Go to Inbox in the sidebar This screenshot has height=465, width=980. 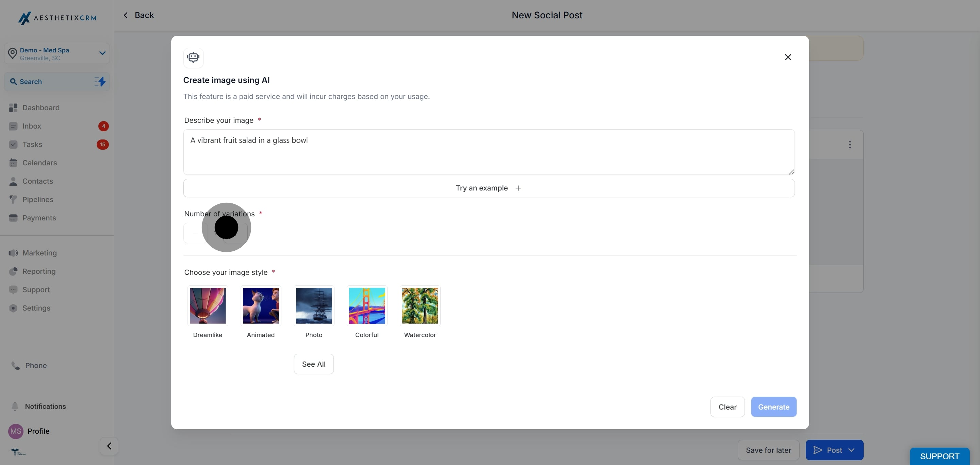tap(32, 126)
